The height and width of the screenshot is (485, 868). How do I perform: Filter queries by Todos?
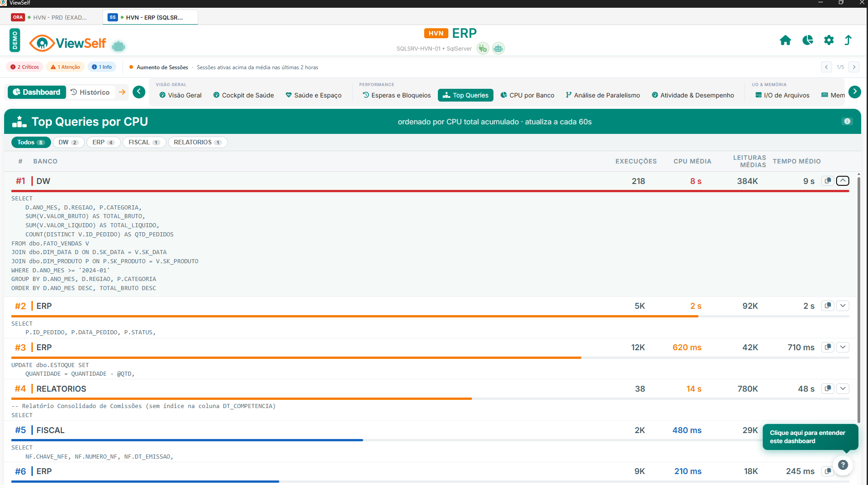[31, 142]
